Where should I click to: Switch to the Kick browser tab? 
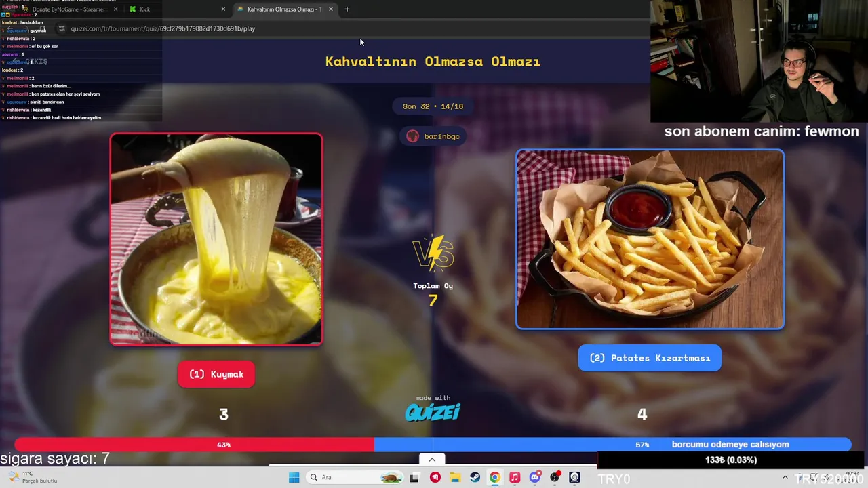176,9
